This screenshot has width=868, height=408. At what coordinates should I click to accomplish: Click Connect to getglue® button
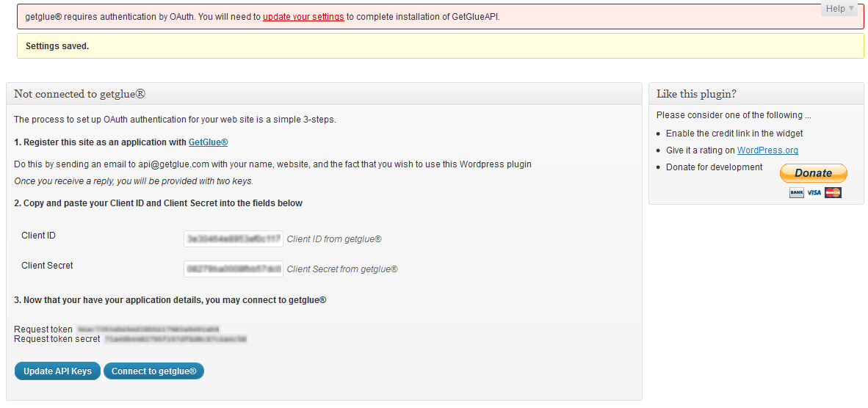pos(154,371)
